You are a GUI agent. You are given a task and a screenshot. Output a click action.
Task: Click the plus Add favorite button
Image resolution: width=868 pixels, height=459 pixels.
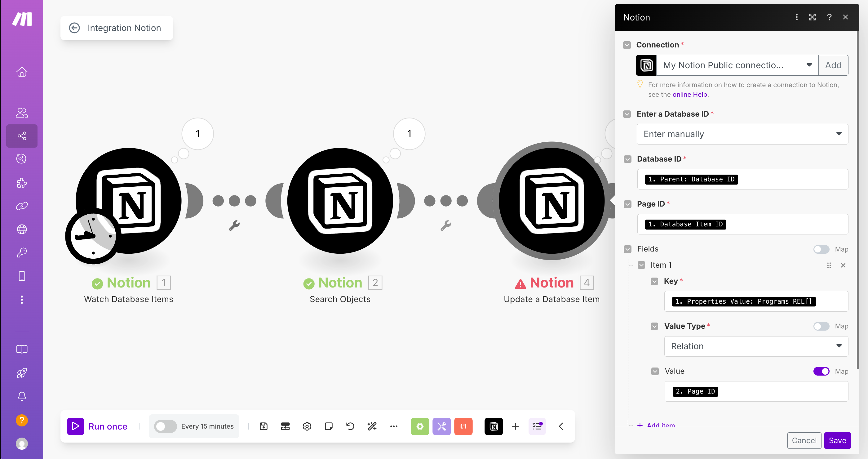515,426
